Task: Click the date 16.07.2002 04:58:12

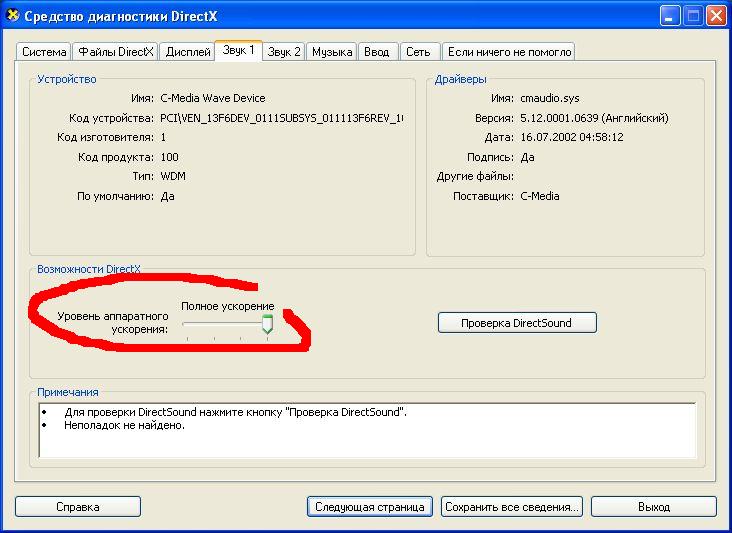Action: pyautogui.click(x=572, y=137)
